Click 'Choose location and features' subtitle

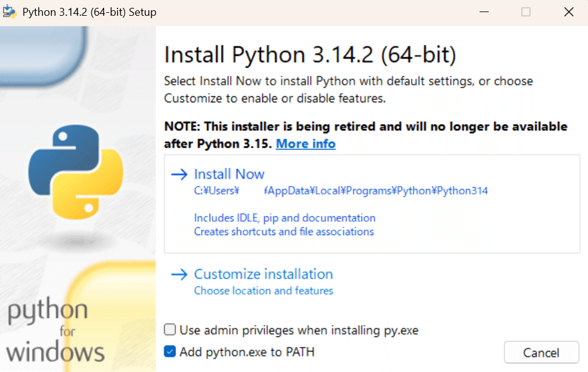[263, 291]
